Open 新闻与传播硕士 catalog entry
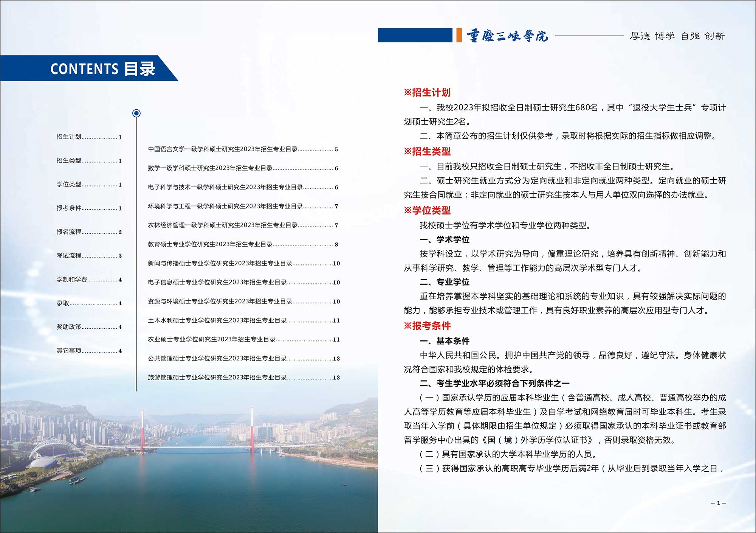The height and width of the screenshot is (533, 756). coord(244,263)
